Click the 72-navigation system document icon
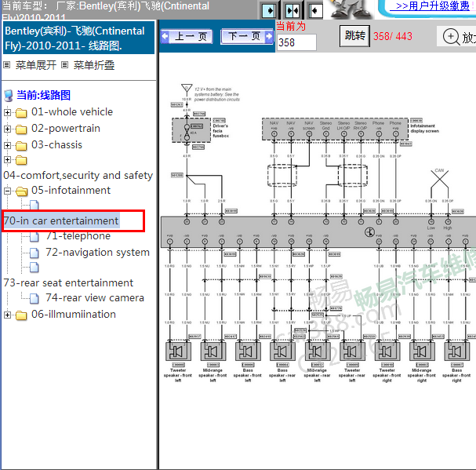Screen dimensions: 476x470 pos(35,253)
